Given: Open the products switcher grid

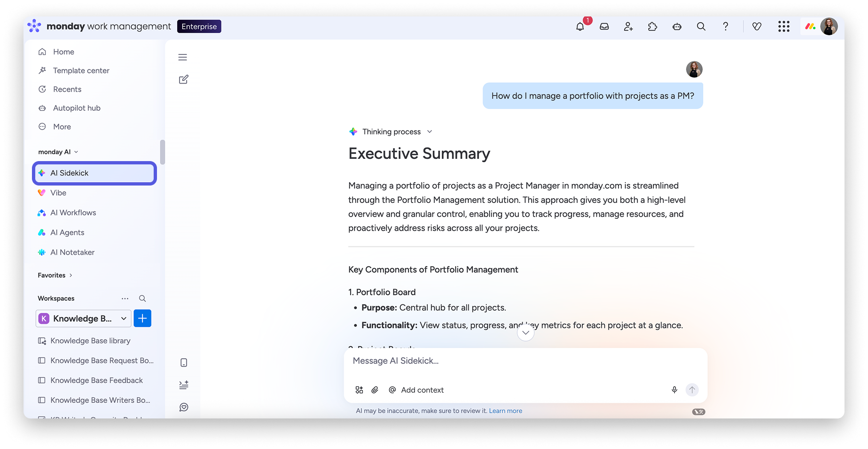Looking at the screenshot, I should (784, 27).
